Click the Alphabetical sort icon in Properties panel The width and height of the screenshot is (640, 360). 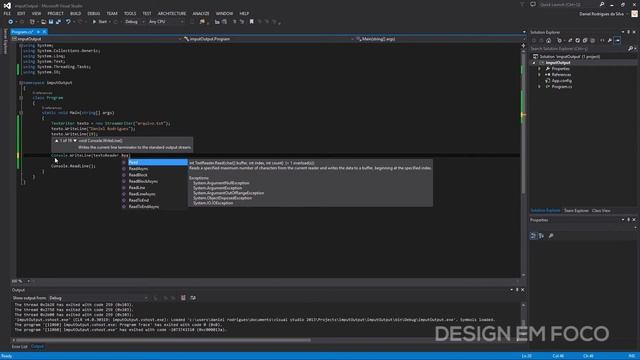coord(542,236)
